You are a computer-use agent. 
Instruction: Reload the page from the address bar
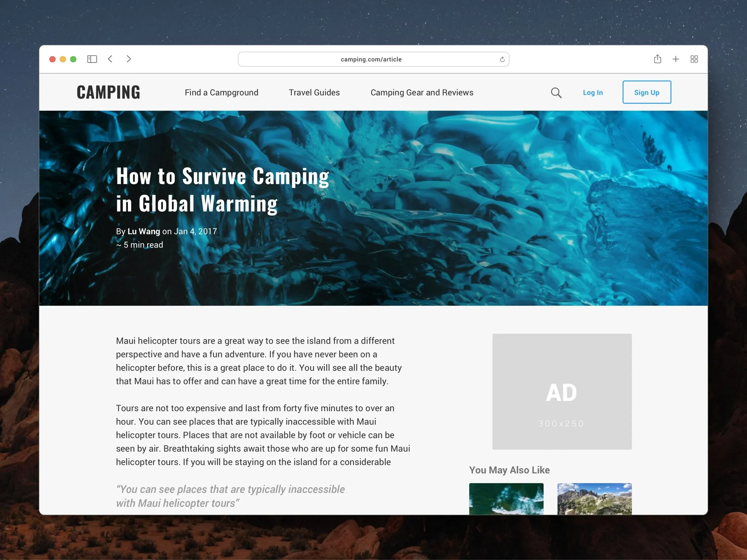coord(502,59)
